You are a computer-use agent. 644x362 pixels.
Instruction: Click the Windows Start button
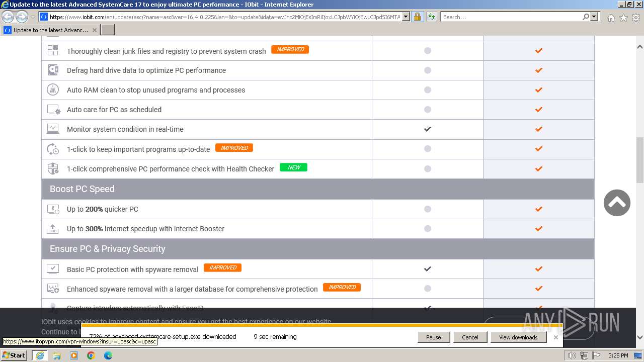click(x=14, y=355)
